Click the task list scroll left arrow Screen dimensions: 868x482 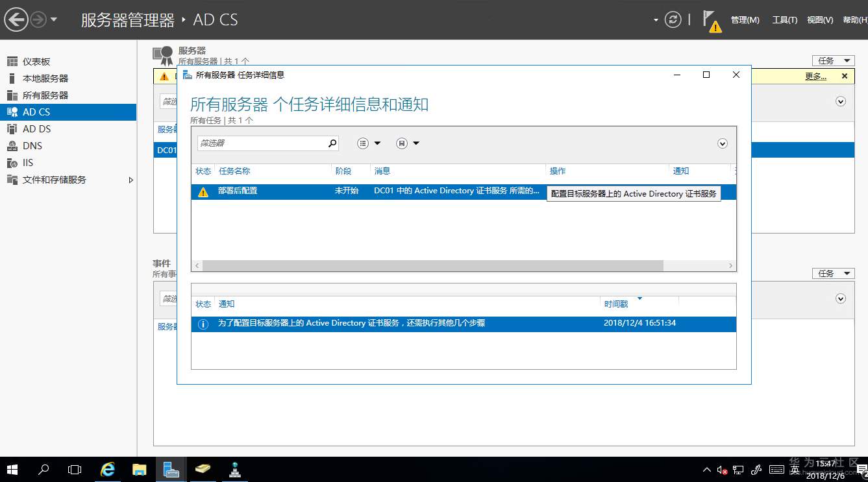(x=197, y=266)
